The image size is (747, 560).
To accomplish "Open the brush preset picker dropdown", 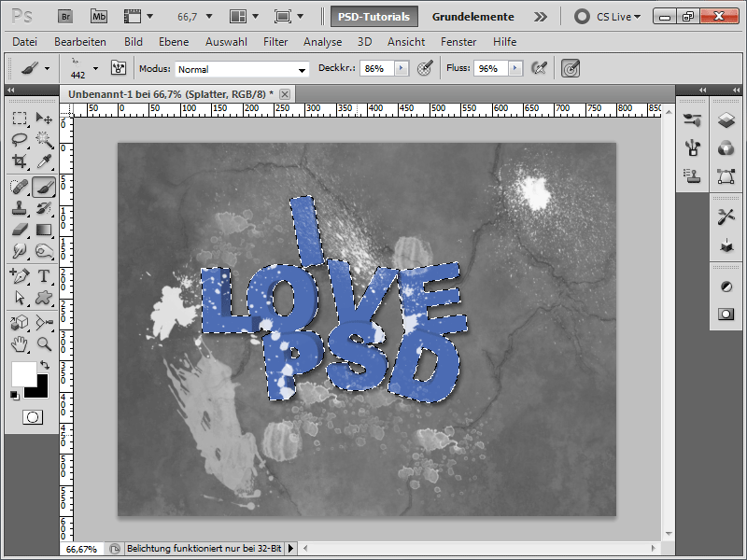I will [x=96, y=68].
